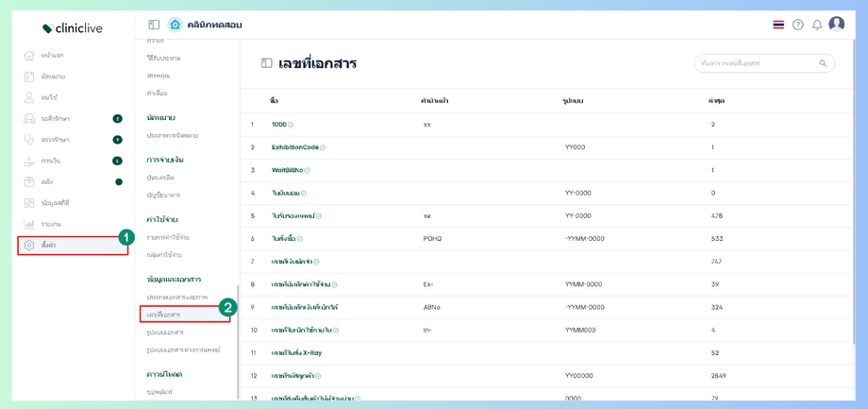Image resolution: width=868 pixels, height=409 pixels.
Task: Open the ซอฟต์แวร์ item under ดาวน์โหลด
Action: click(x=160, y=392)
